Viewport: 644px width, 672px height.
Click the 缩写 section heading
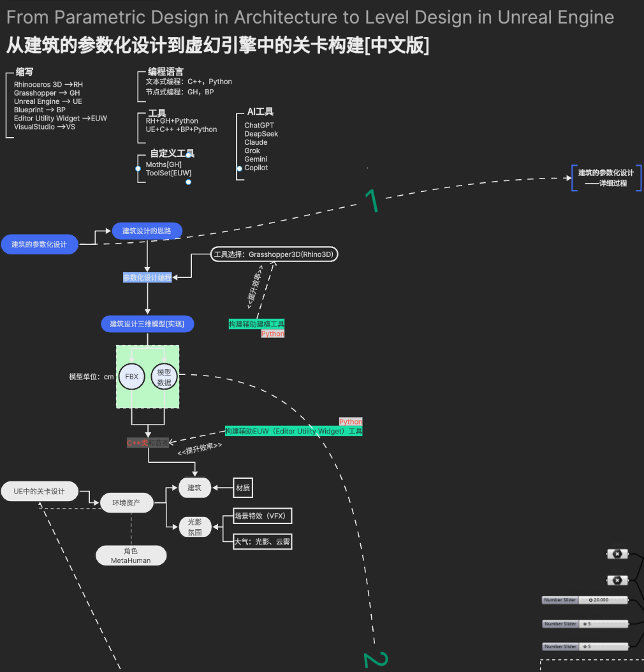click(24, 72)
